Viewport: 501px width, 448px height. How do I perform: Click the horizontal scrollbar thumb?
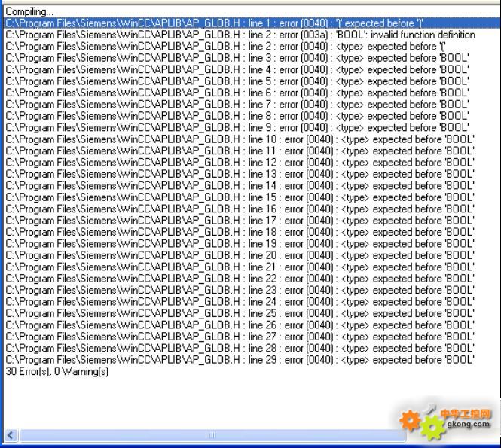point(212,435)
